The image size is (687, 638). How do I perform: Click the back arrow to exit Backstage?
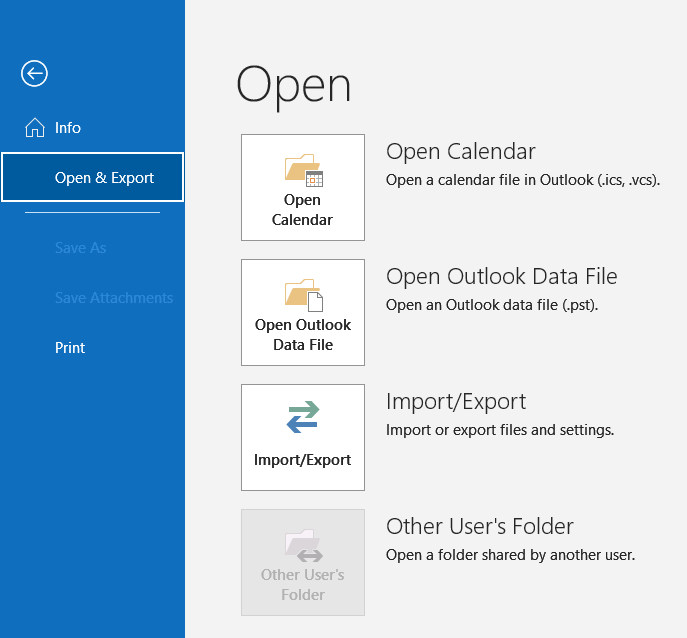(34, 73)
